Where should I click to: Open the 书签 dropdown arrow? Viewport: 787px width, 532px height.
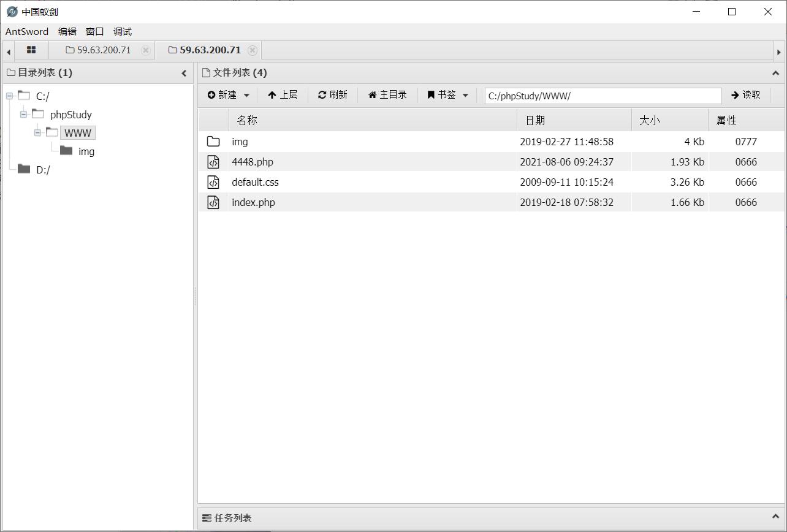coord(465,94)
